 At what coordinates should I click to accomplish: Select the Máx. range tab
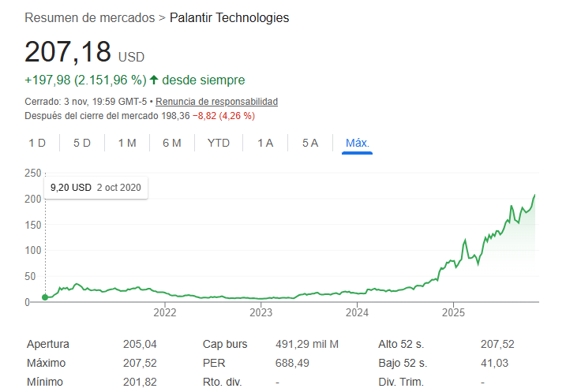[x=358, y=143]
